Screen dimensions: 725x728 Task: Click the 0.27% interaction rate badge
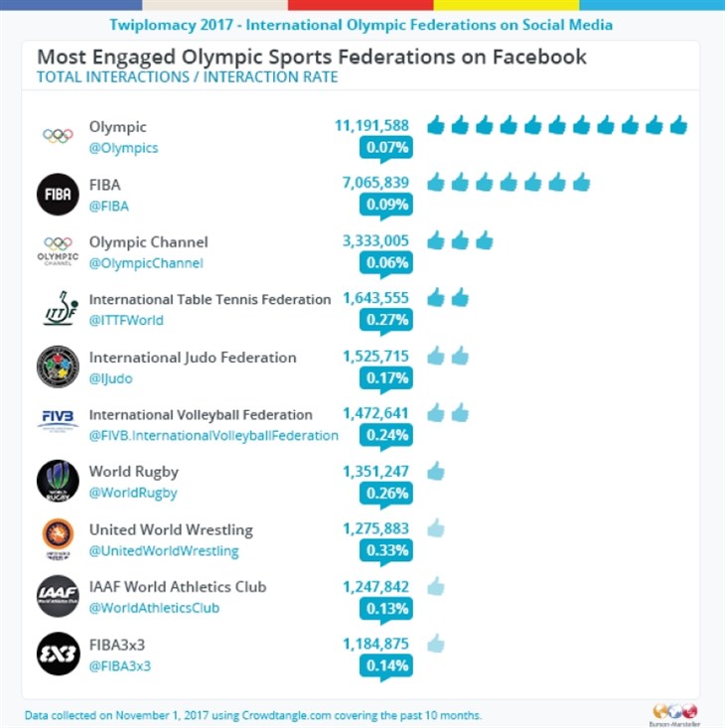point(386,321)
